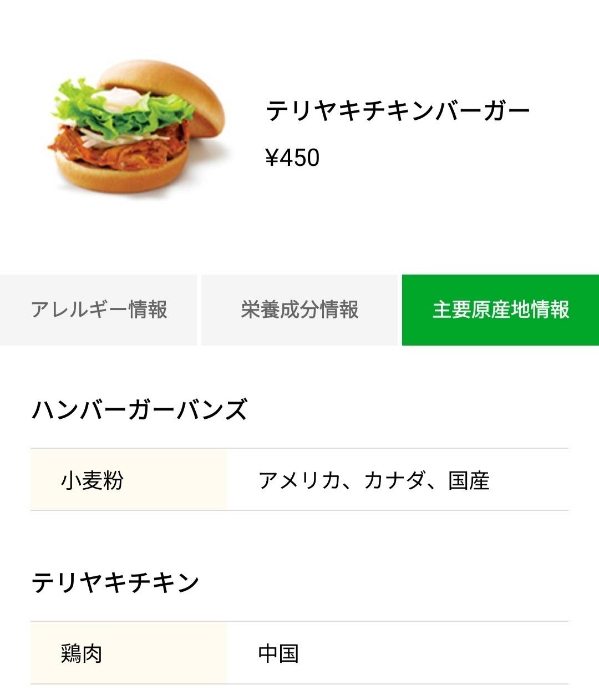Tap the ¥450 price text
This screenshot has width=599, height=700.
click(x=292, y=158)
